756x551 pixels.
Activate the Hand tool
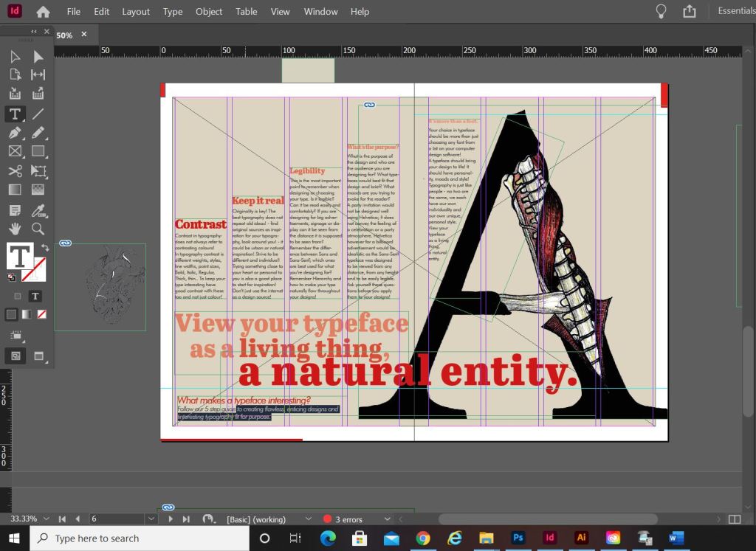(x=14, y=229)
